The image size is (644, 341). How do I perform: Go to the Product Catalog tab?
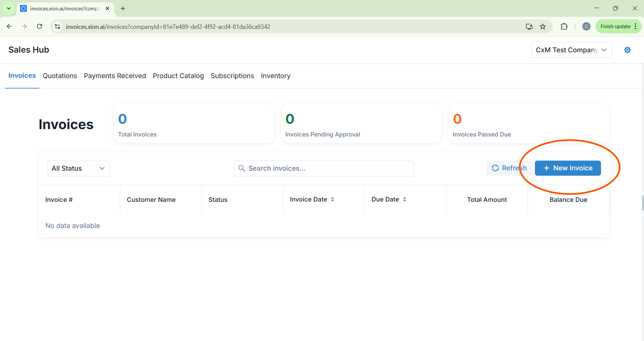pos(178,76)
